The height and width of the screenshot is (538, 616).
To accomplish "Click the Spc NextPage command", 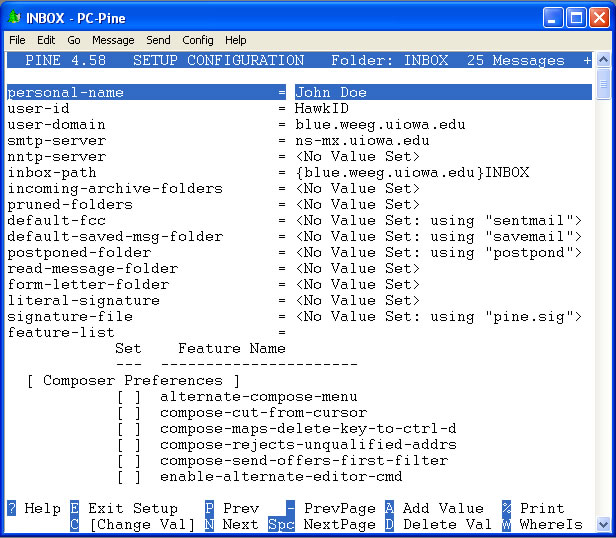I will [322, 525].
